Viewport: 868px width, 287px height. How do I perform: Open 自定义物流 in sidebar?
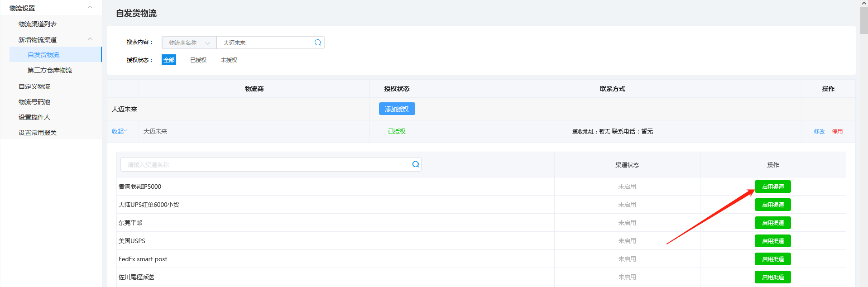tap(34, 86)
